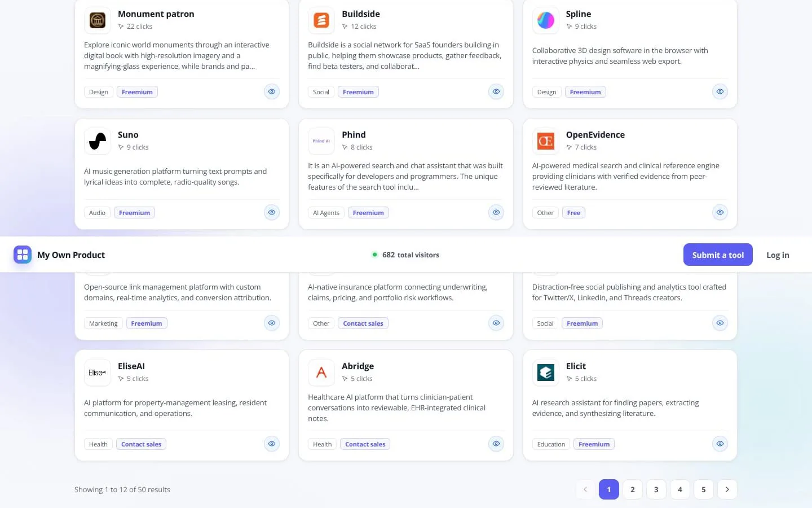Image resolution: width=812 pixels, height=508 pixels.
Task: Open the Log in link
Action: [x=778, y=255]
